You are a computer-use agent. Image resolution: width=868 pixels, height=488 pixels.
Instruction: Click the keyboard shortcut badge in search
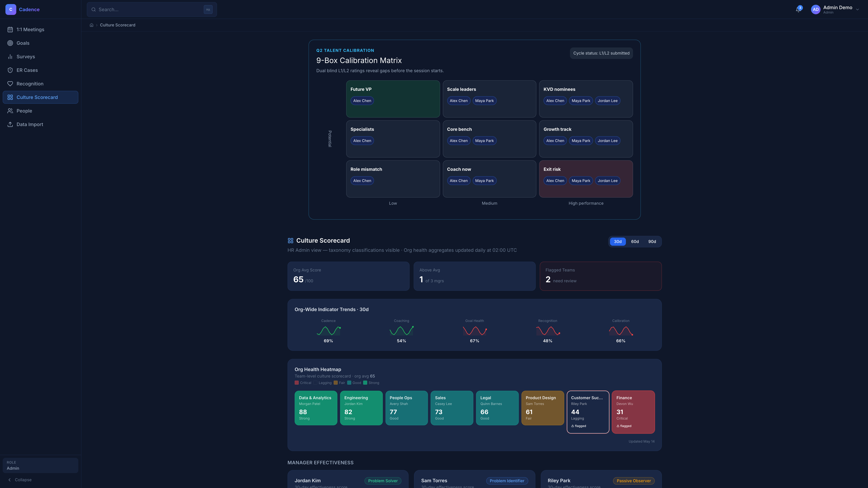(208, 9)
